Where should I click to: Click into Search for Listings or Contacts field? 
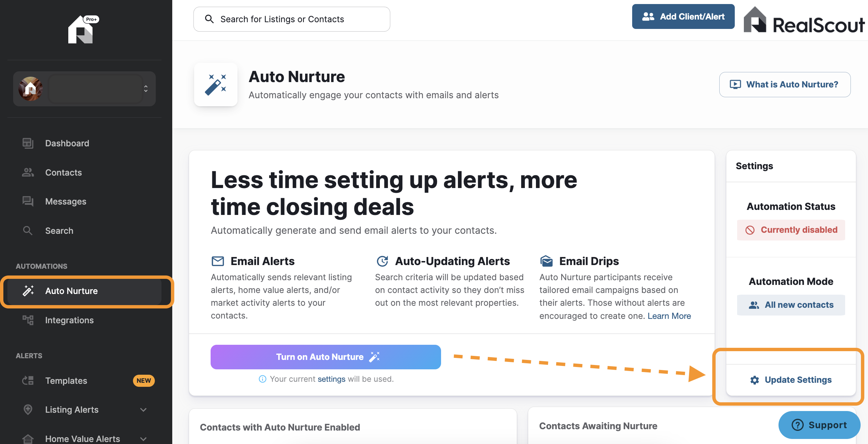291,19
